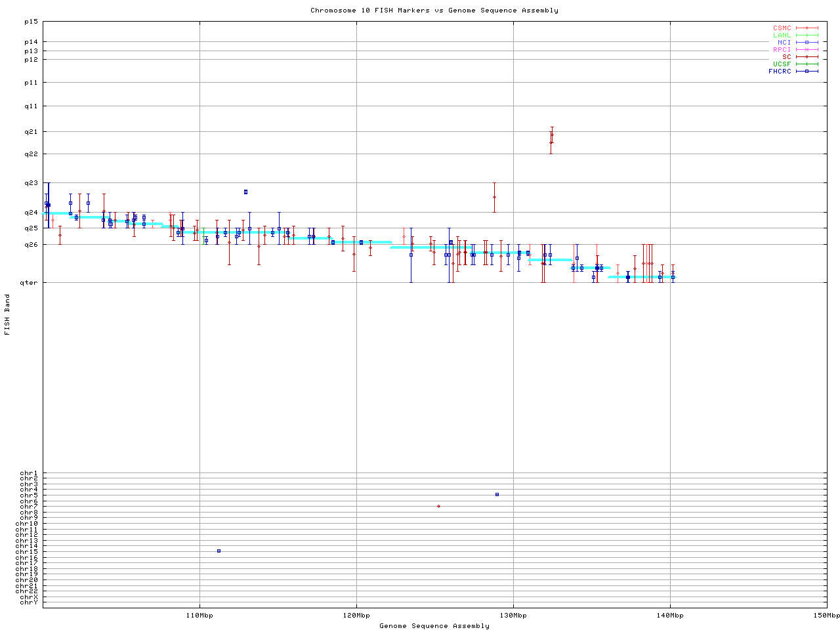The image size is (840, 630).
Task: Click the 'FISH Band' y-axis label
Action: click(x=8, y=314)
